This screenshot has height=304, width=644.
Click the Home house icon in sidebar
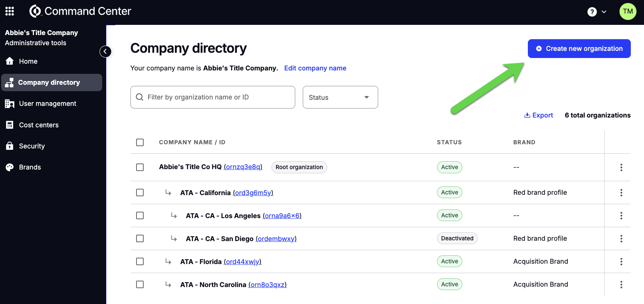click(10, 61)
